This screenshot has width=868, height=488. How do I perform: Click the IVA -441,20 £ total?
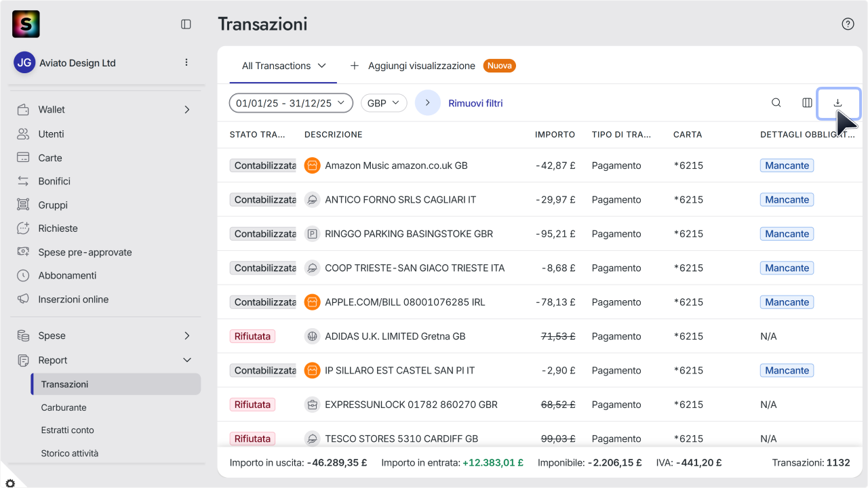[x=689, y=463]
